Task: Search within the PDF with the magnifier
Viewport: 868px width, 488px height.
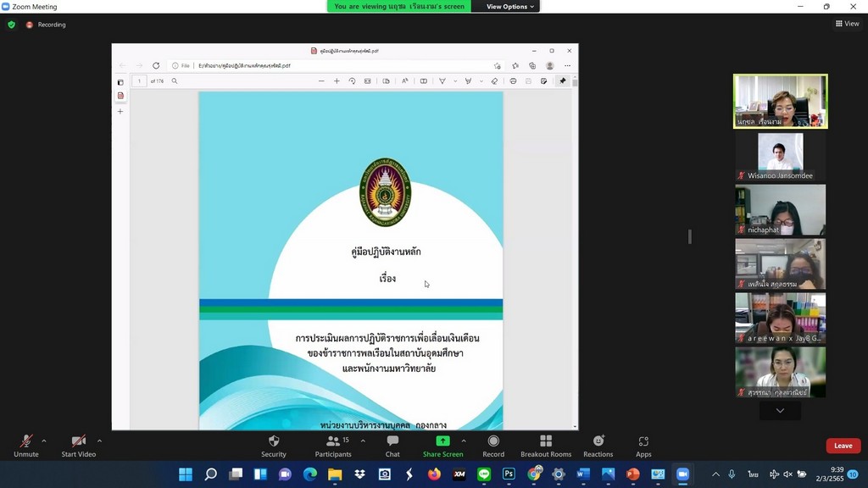Action: tap(175, 80)
